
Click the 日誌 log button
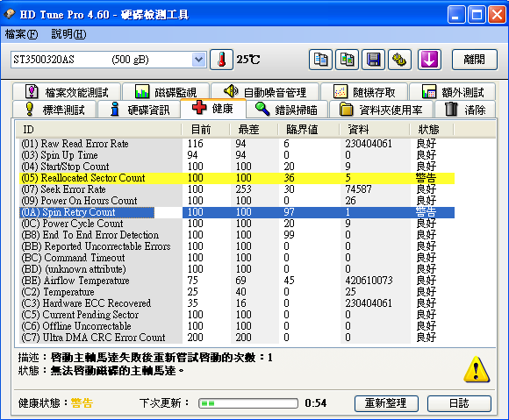(x=459, y=403)
